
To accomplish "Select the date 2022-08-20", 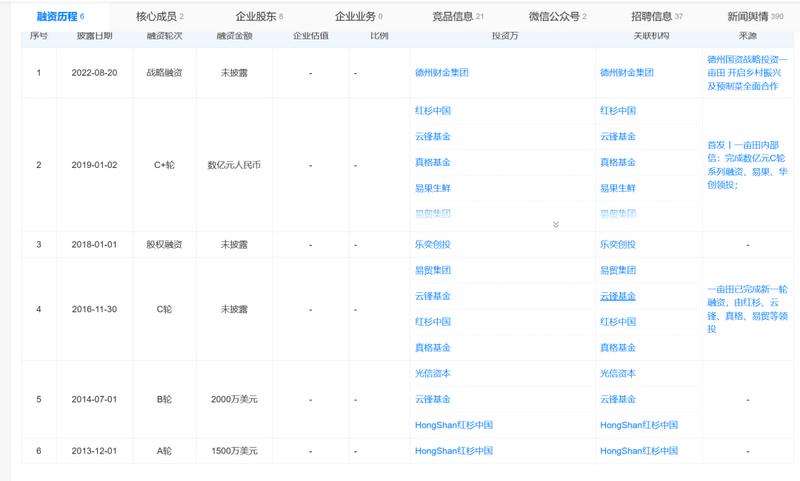I will pyautogui.click(x=94, y=73).
